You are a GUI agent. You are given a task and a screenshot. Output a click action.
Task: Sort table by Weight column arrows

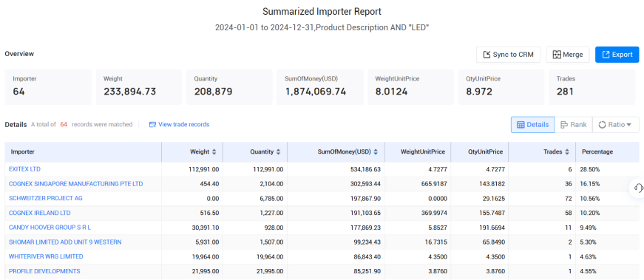coord(214,152)
